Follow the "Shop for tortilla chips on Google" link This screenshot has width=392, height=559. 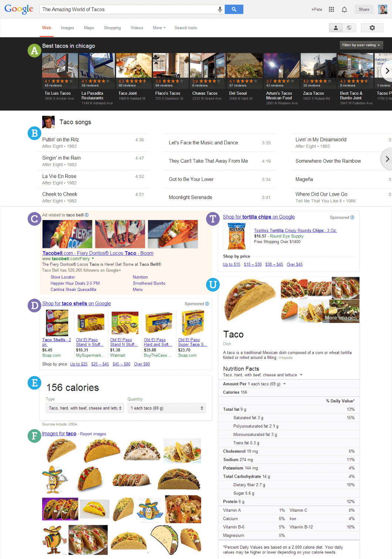(x=259, y=217)
